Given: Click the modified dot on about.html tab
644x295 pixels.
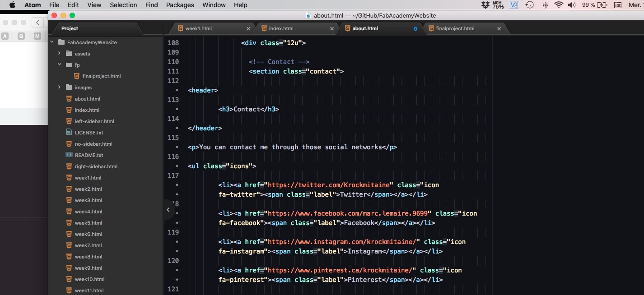Looking at the screenshot, I should 415,28.
